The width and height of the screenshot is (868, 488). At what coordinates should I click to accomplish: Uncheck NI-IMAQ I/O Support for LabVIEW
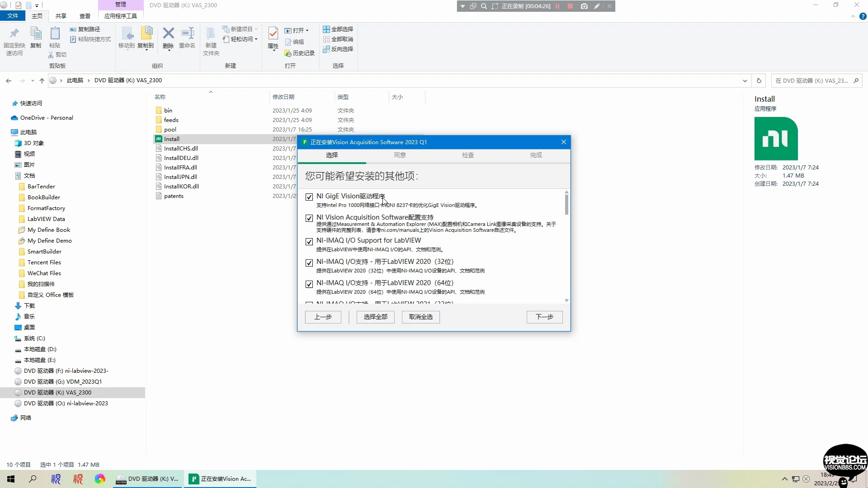pos(309,242)
